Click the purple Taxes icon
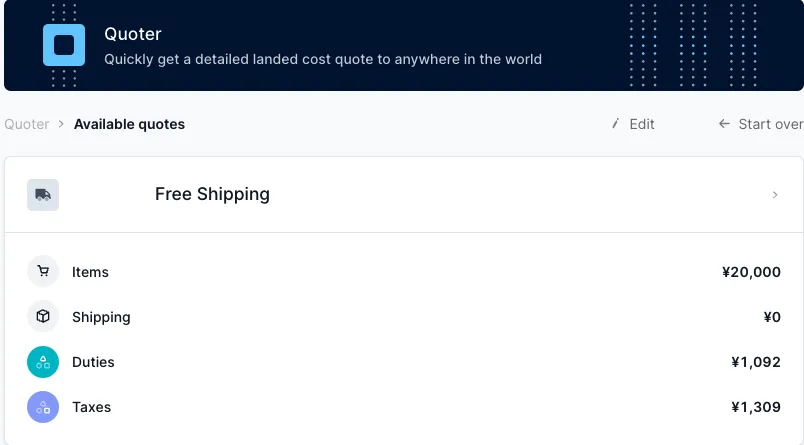The image size is (804, 445). coord(43,407)
